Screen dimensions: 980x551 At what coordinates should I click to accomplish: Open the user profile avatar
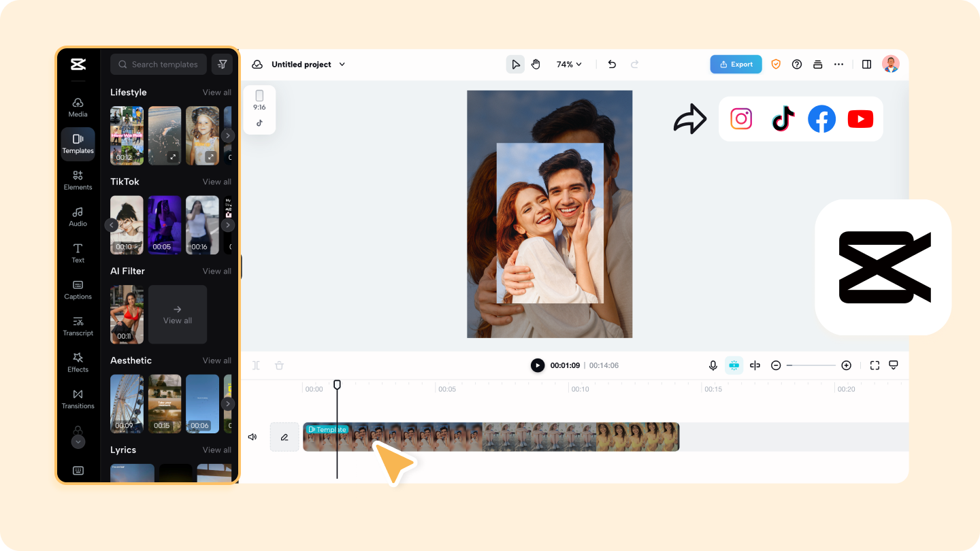(891, 64)
